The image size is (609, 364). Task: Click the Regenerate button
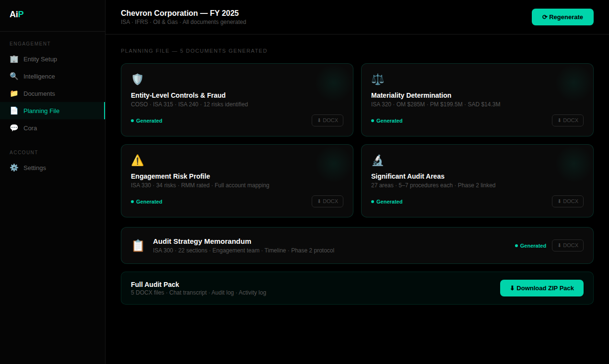tap(562, 17)
